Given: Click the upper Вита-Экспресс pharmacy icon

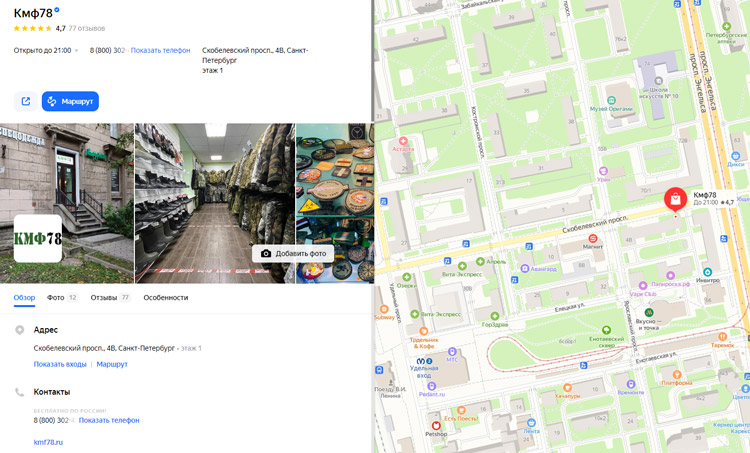Looking at the screenshot, I should pos(462,266).
